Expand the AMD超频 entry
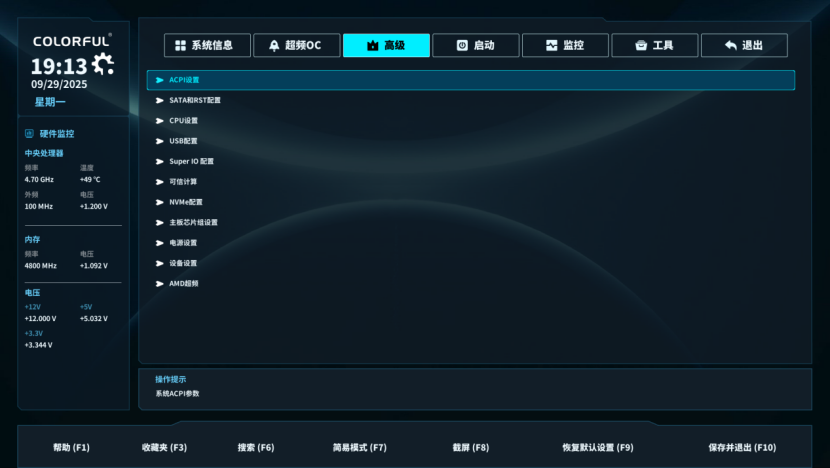This screenshot has height=468, width=830. [183, 283]
